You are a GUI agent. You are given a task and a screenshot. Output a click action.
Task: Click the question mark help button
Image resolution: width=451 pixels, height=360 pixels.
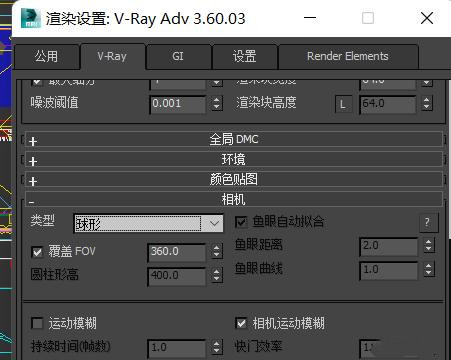coord(428,222)
